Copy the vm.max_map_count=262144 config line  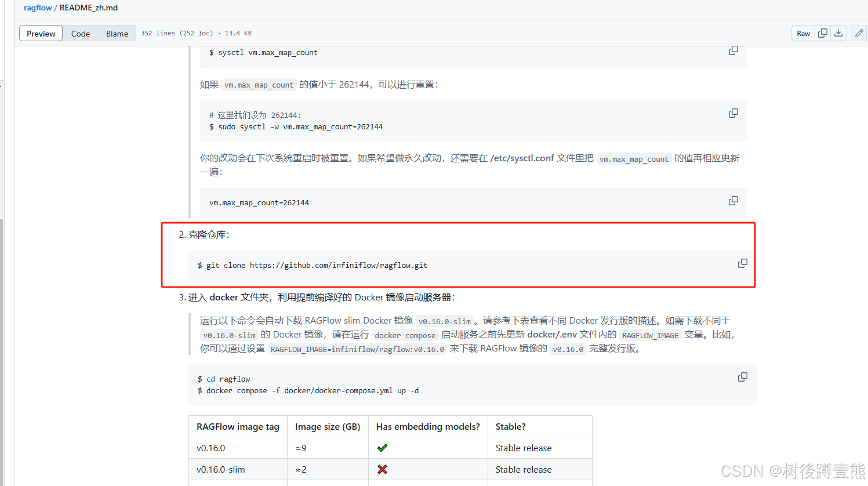point(733,201)
